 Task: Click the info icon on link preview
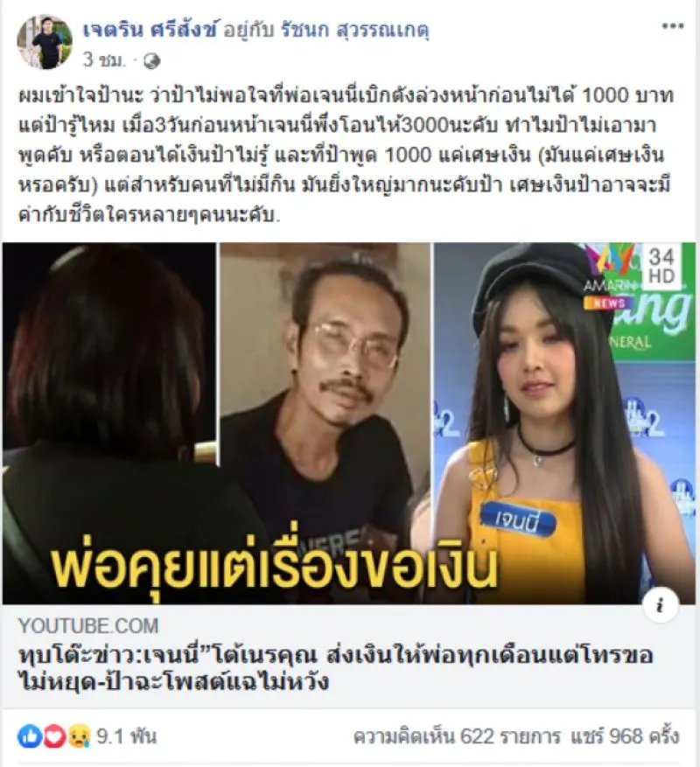click(661, 605)
